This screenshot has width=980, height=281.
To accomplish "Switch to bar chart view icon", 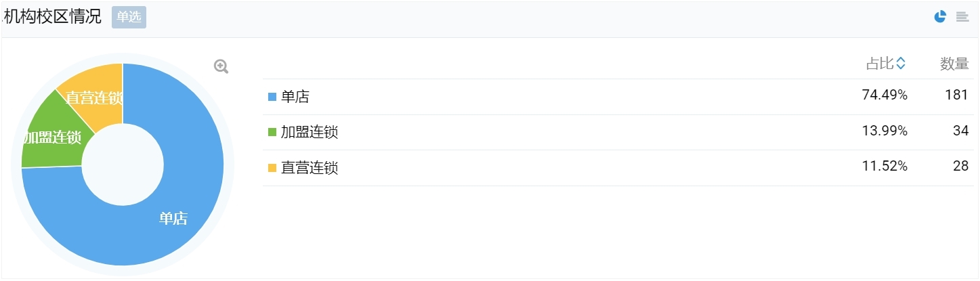I will point(962,17).
